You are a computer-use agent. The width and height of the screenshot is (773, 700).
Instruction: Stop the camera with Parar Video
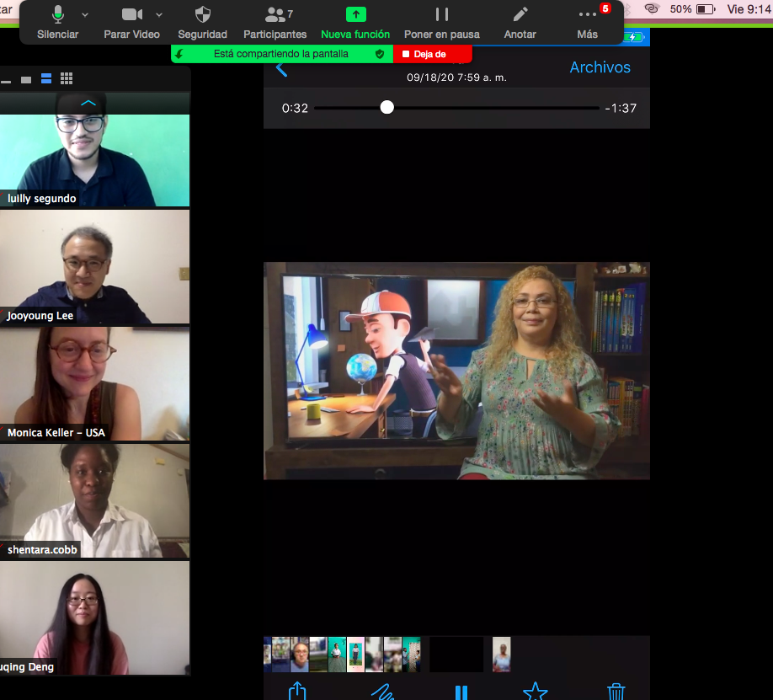point(131,23)
